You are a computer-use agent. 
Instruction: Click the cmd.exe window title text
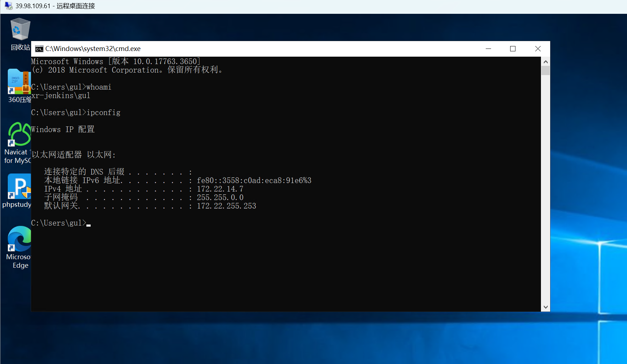click(x=93, y=49)
